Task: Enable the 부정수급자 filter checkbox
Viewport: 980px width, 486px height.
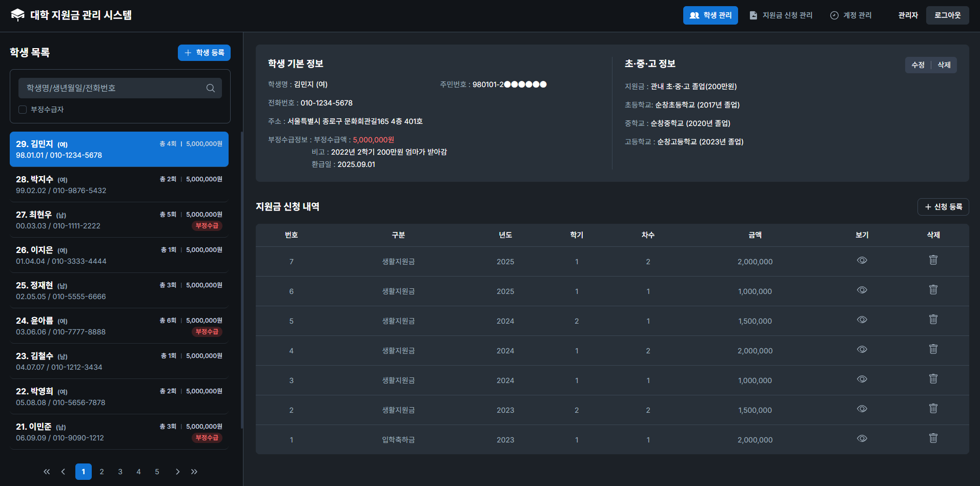Action: (22, 109)
